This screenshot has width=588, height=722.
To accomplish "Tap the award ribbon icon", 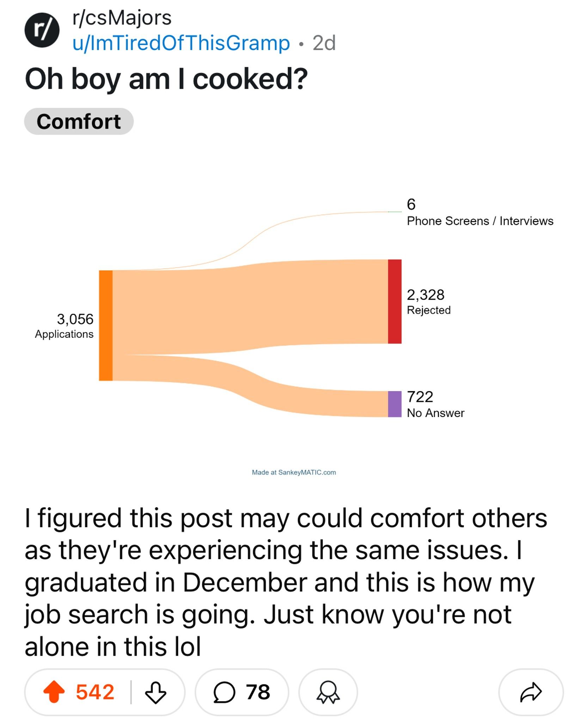I will [328, 692].
